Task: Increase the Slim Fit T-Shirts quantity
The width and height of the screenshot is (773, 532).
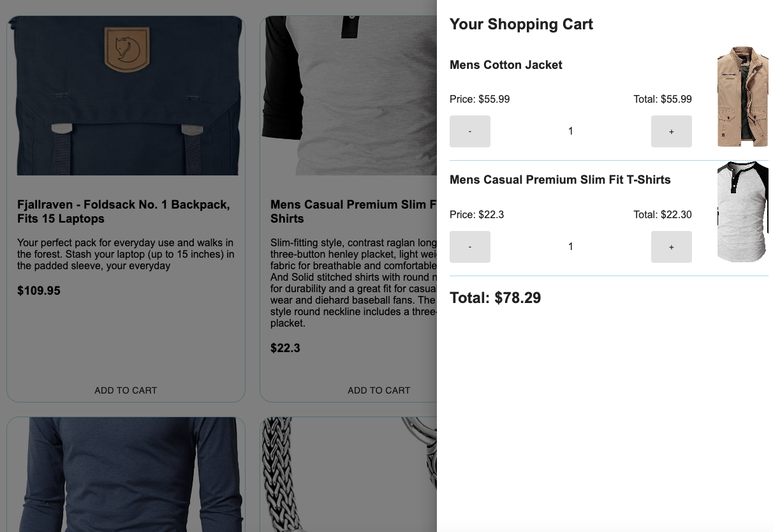Action: coord(671,246)
